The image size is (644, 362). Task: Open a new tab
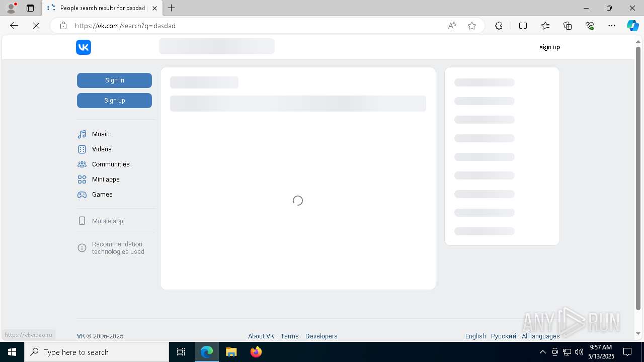pyautogui.click(x=172, y=8)
